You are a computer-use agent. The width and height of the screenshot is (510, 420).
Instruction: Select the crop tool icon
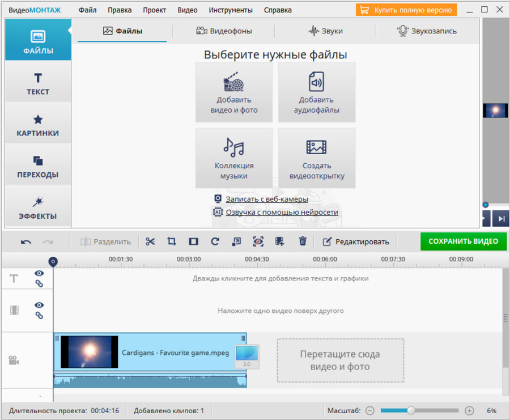tap(172, 241)
